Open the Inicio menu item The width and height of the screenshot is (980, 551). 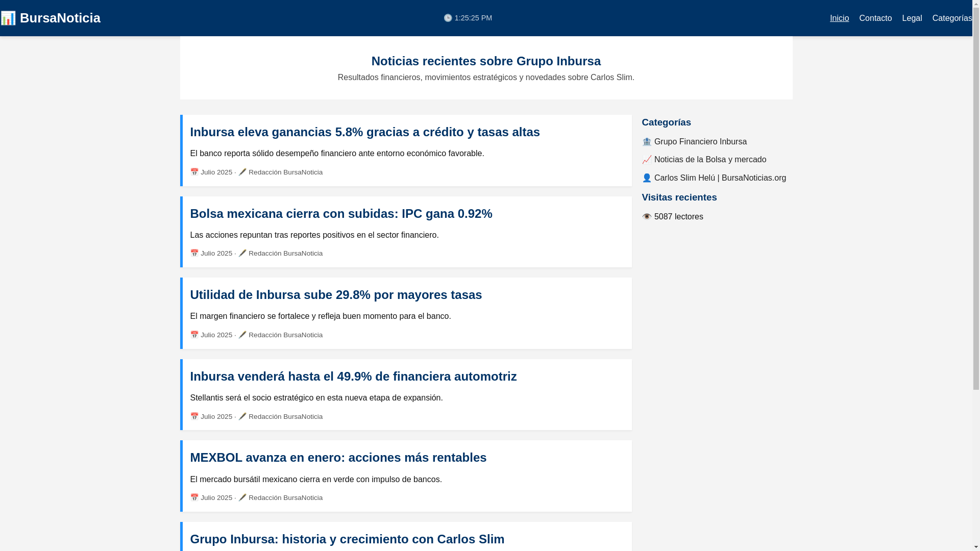click(839, 18)
